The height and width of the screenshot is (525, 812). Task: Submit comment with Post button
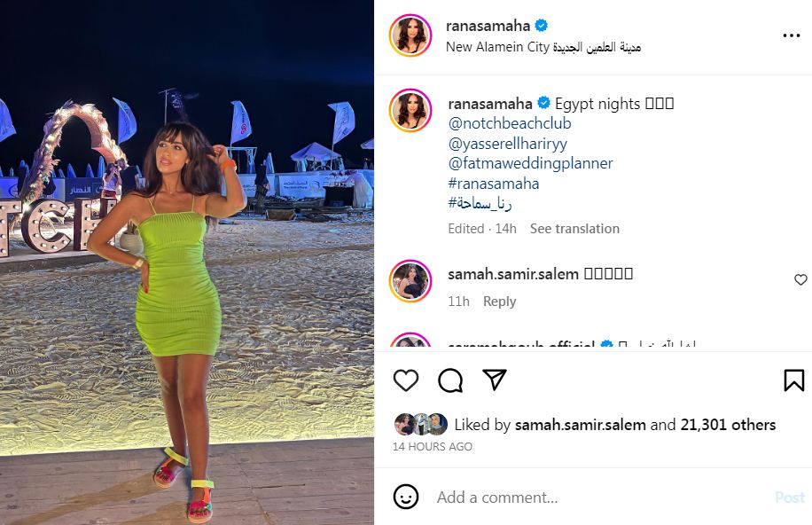pyautogui.click(x=790, y=498)
